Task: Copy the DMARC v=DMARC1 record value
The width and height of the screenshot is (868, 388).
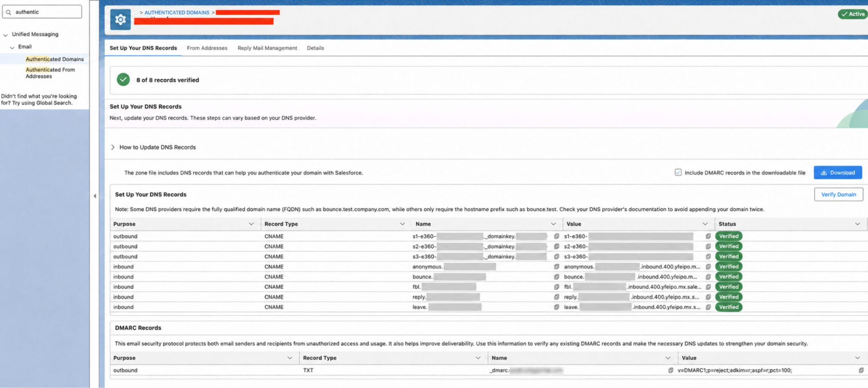Action: click(x=861, y=370)
